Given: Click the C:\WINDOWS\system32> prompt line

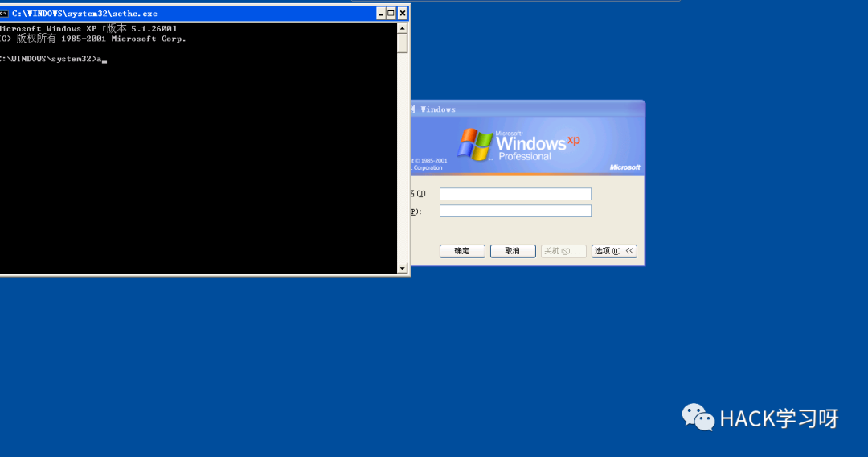Looking at the screenshot, I should (53, 59).
